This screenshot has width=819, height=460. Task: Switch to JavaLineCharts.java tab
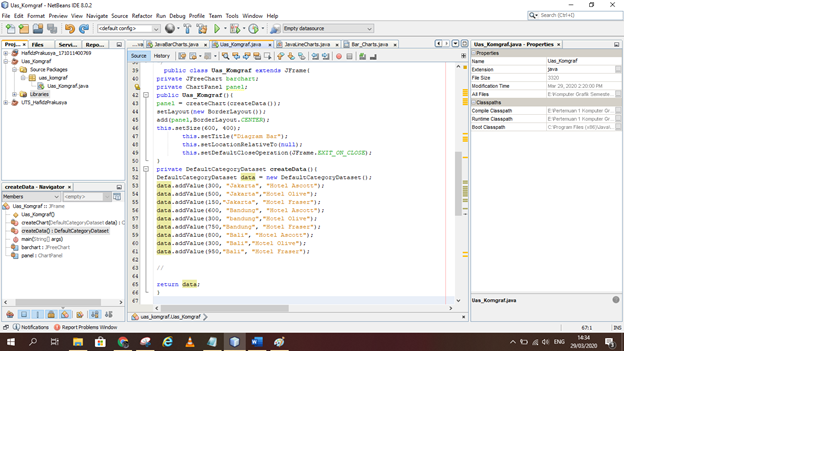pyautogui.click(x=307, y=45)
